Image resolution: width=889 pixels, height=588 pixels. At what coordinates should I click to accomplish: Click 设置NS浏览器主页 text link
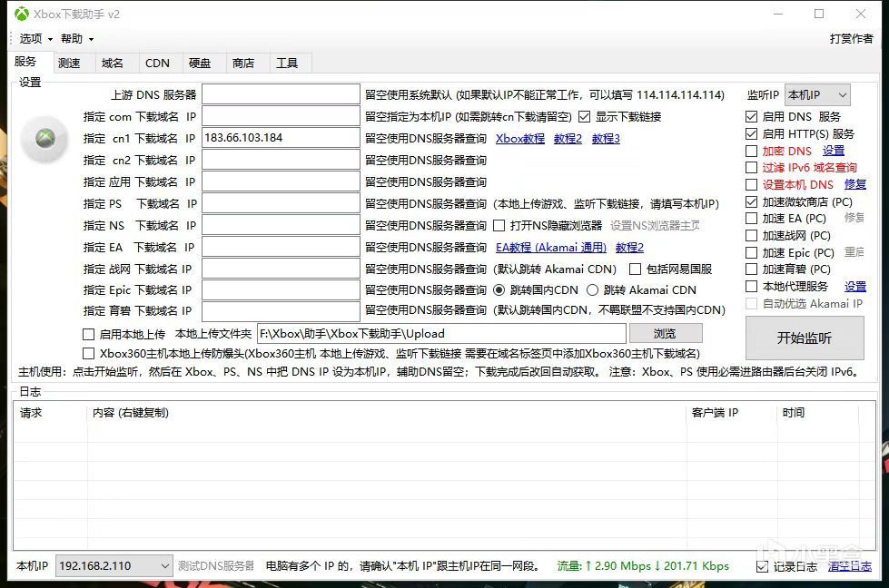click(x=655, y=225)
